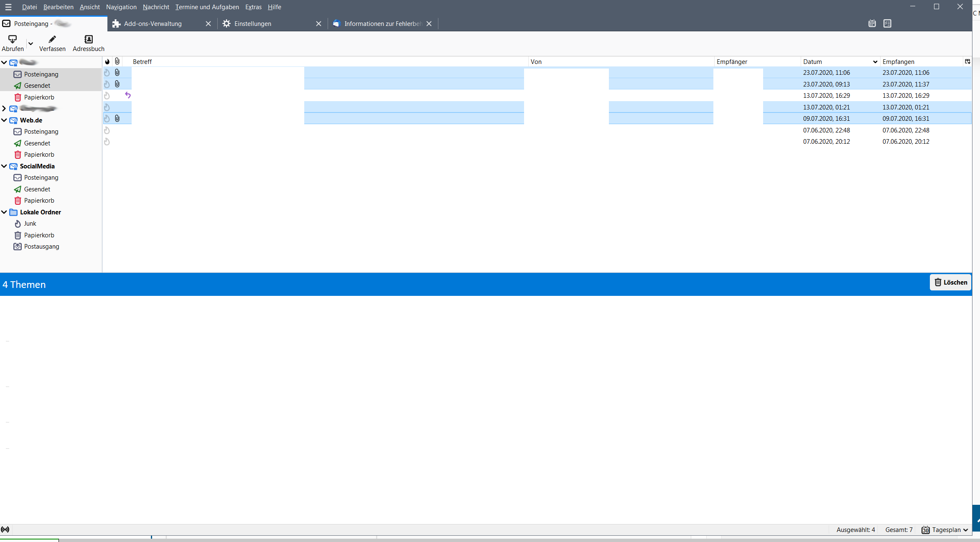980x542 pixels.
Task: Click the online status icon in status bar
Action: click(5, 529)
